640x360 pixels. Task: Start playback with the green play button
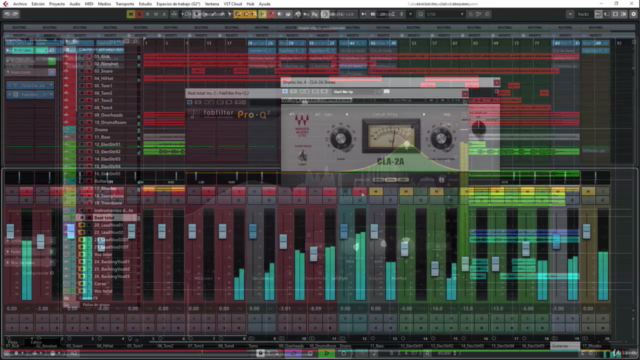tap(327, 353)
